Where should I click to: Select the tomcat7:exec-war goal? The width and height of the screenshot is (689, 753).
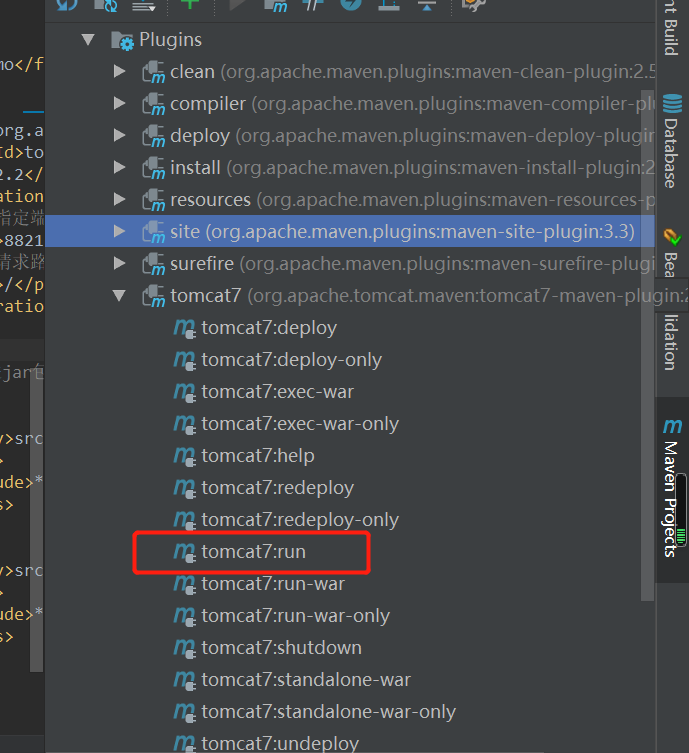tap(278, 392)
